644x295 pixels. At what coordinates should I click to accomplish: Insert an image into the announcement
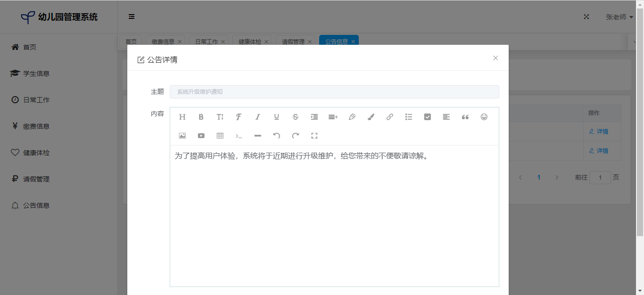(182, 136)
